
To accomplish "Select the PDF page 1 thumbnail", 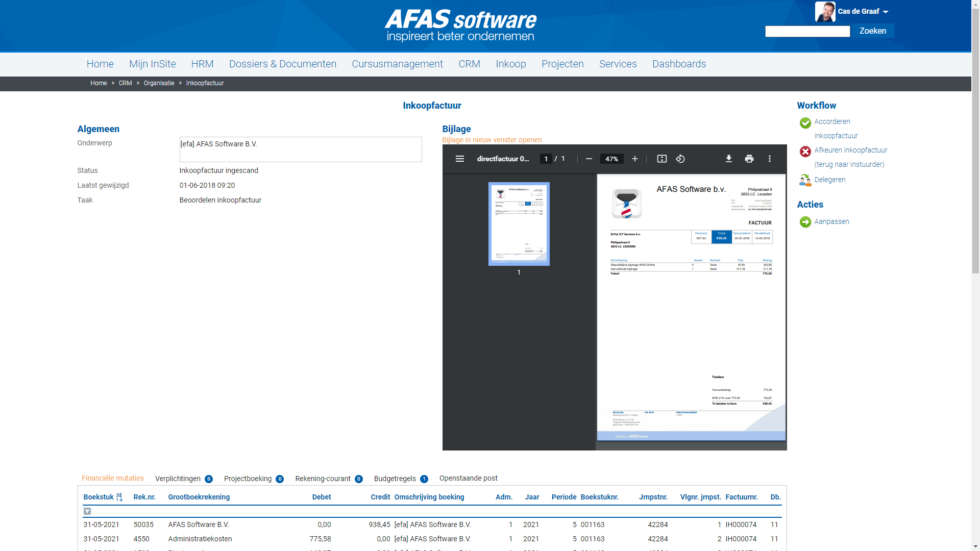I will 519,224.
